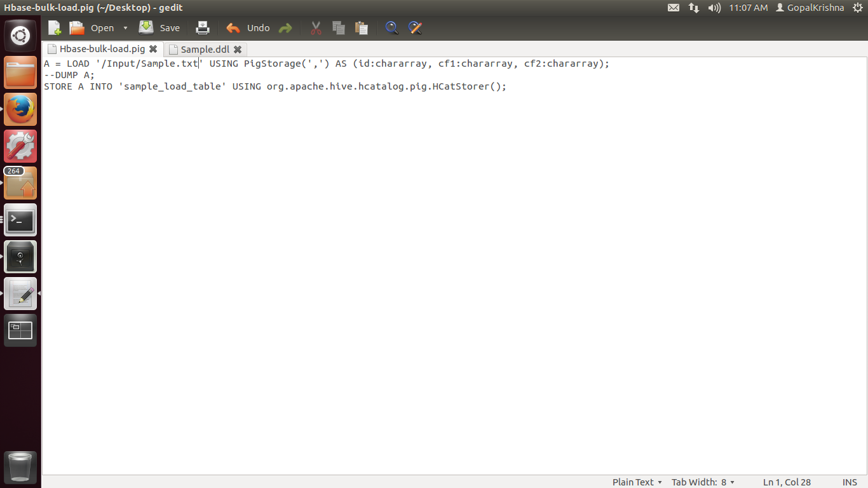This screenshot has width=868, height=488.
Task: Switch to the Sample.ddl tab
Action: (202, 49)
